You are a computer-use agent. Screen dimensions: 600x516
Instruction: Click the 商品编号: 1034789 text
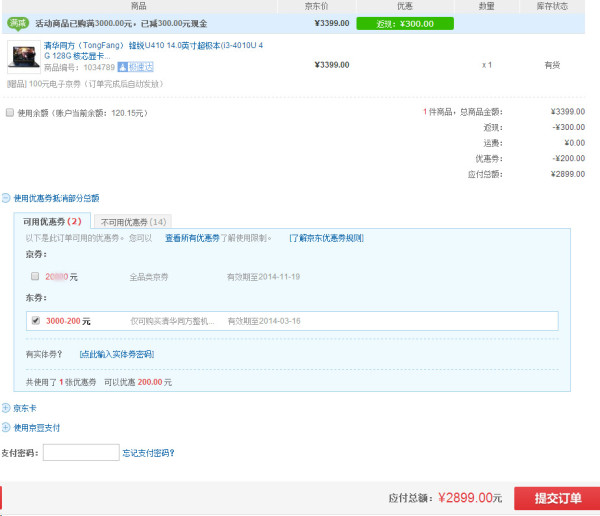79,67
